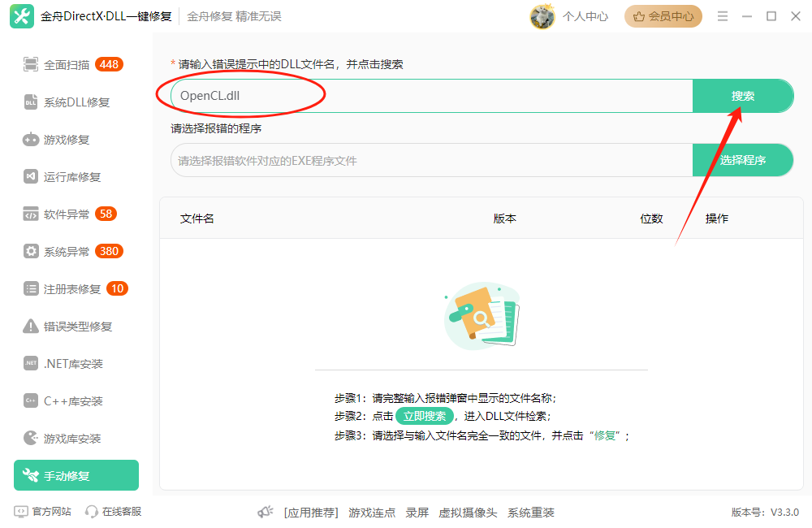The image size is (812, 528).
Task: Click the 选择程序 button
Action: tap(743, 160)
